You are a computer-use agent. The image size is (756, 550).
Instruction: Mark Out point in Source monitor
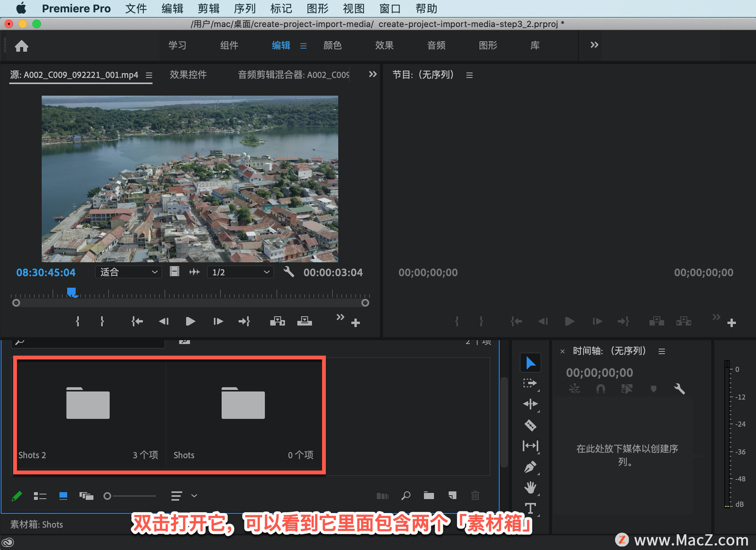click(102, 321)
